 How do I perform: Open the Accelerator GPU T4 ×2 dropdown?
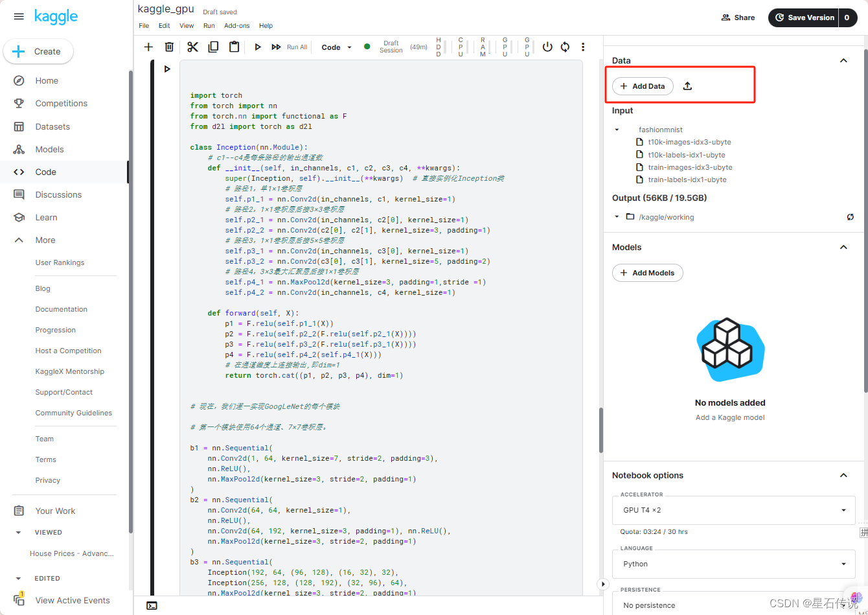click(733, 510)
